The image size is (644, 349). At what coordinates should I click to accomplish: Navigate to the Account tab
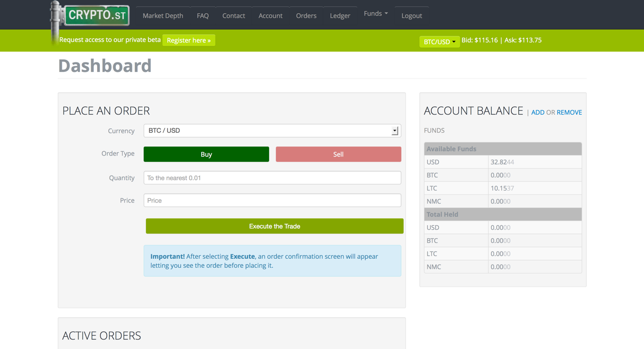pos(270,16)
